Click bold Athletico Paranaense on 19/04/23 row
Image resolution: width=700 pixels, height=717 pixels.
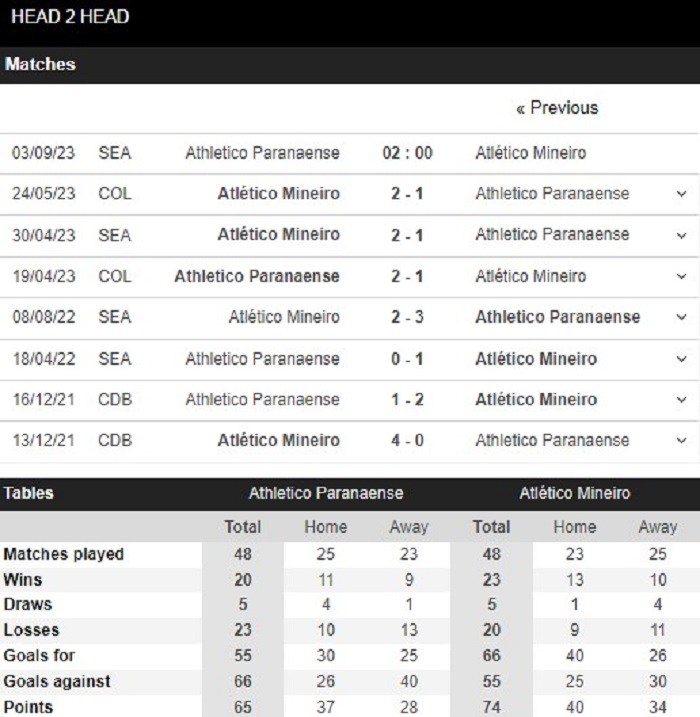click(x=257, y=277)
